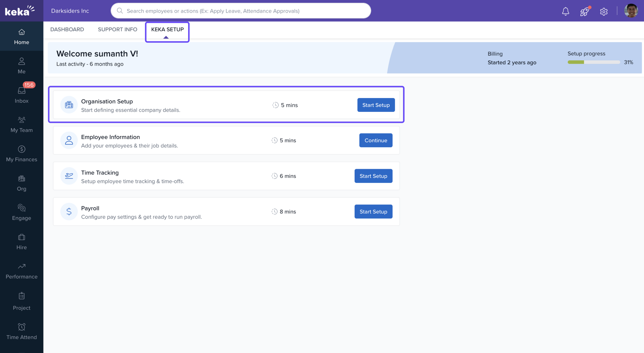Open My Finances sidebar section
This screenshot has width=644, height=353.
tap(22, 154)
